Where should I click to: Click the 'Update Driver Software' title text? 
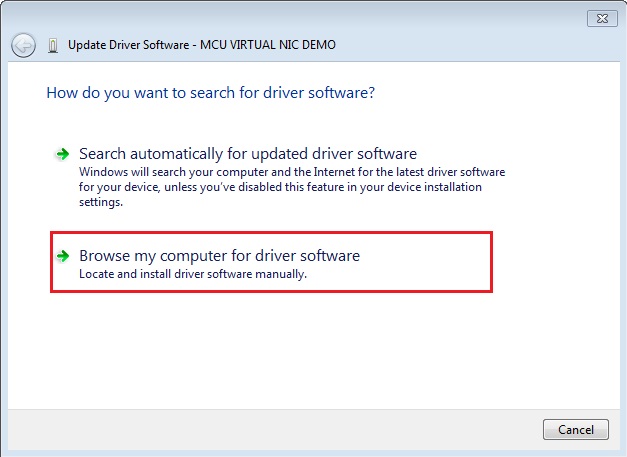126,46
